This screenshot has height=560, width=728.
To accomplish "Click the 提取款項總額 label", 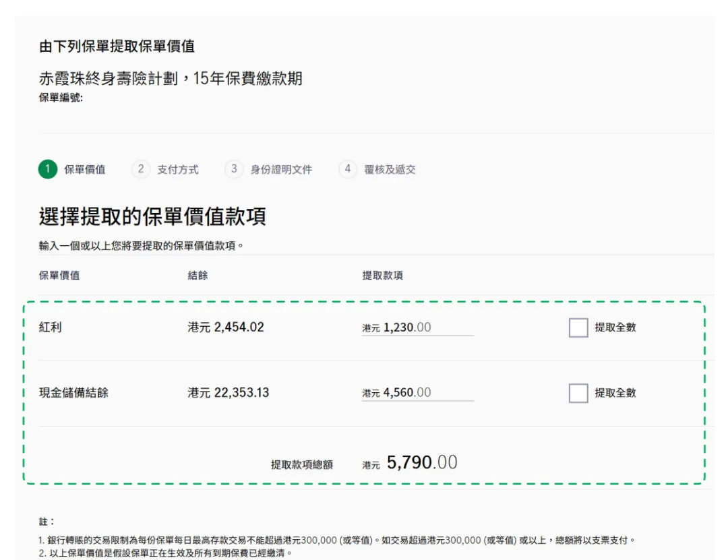I will coord(302,465).
